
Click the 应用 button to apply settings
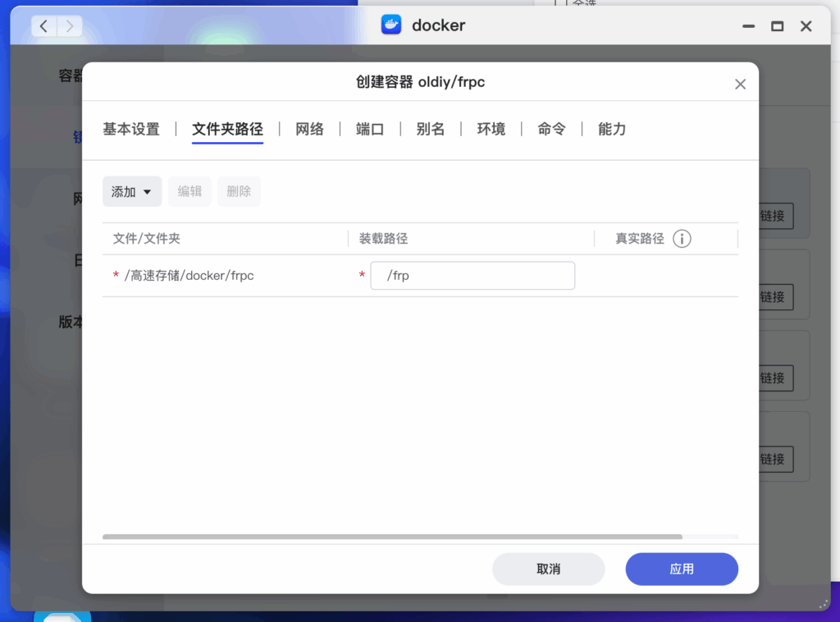682,569
